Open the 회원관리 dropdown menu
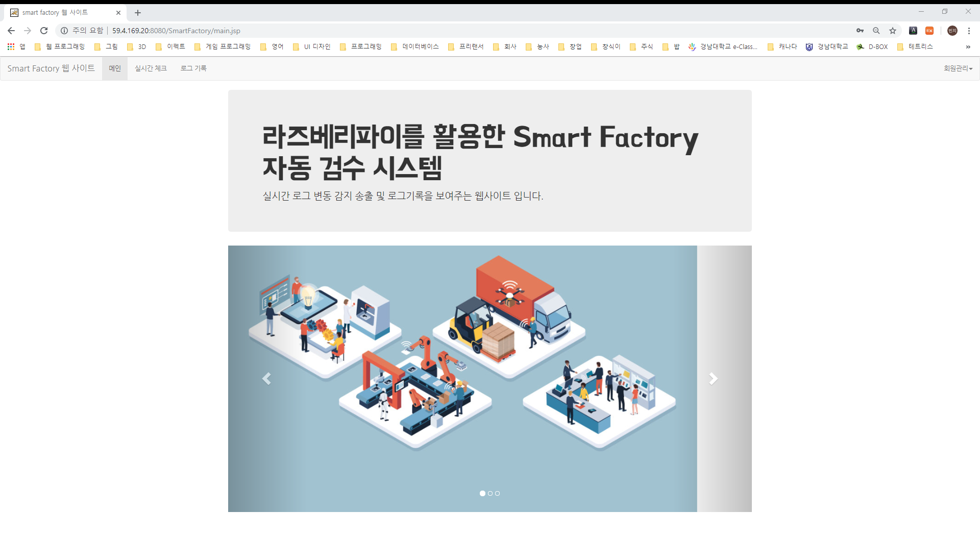The height and width of the screenshot is (535, 980). pos(958,68)
